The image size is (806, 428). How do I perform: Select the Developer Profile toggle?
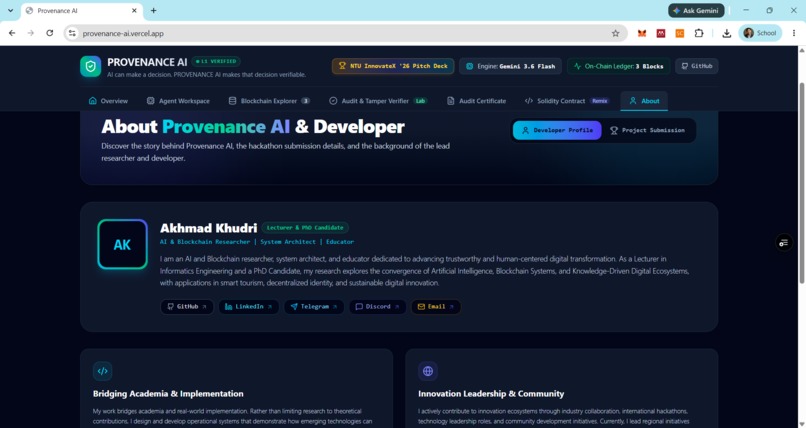tap(557, 131)
